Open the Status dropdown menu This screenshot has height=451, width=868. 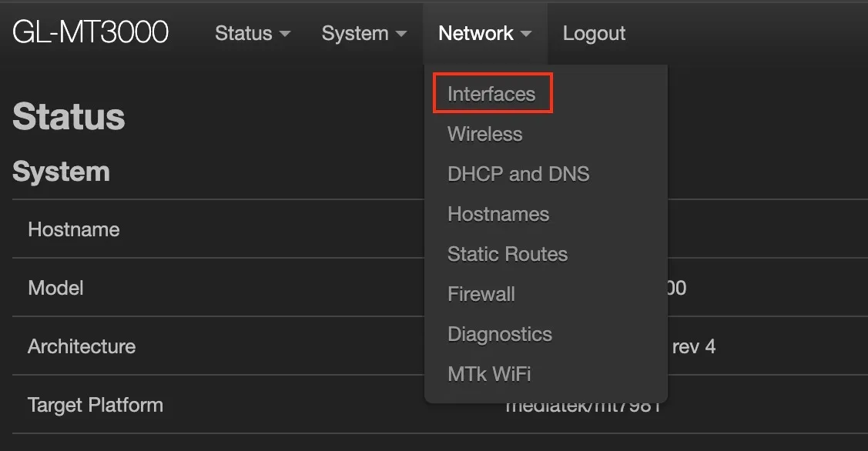pos(253,33)
